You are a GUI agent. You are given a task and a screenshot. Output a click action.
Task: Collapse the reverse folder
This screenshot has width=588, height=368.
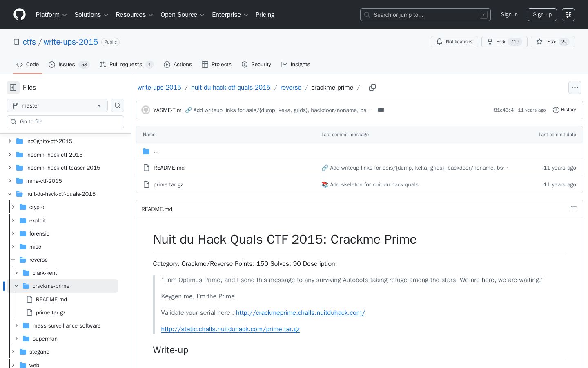point(13,260)
